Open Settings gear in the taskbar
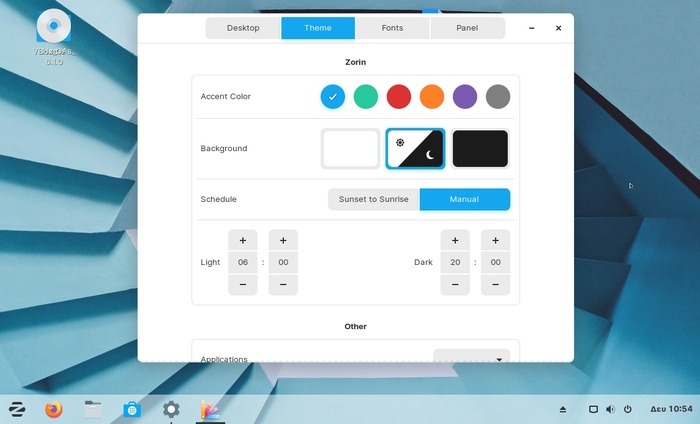 pos(171,409)
